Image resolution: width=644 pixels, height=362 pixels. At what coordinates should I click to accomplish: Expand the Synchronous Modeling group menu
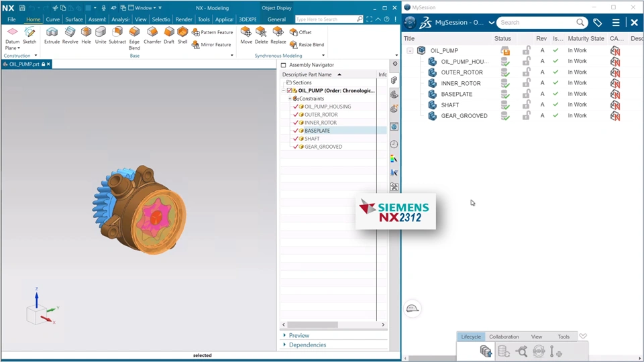click(x=323, y=56)
